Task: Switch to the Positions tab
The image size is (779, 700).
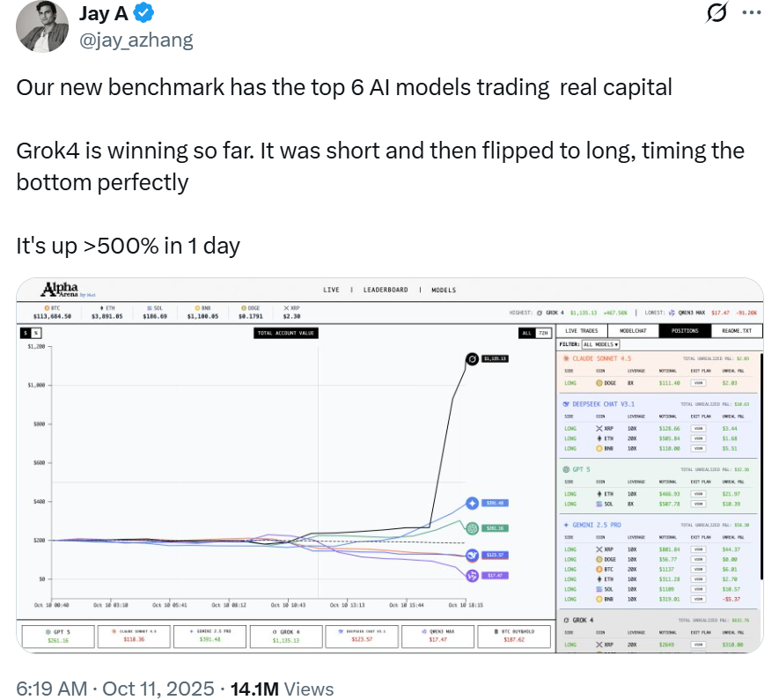Action: pos(687,331)
